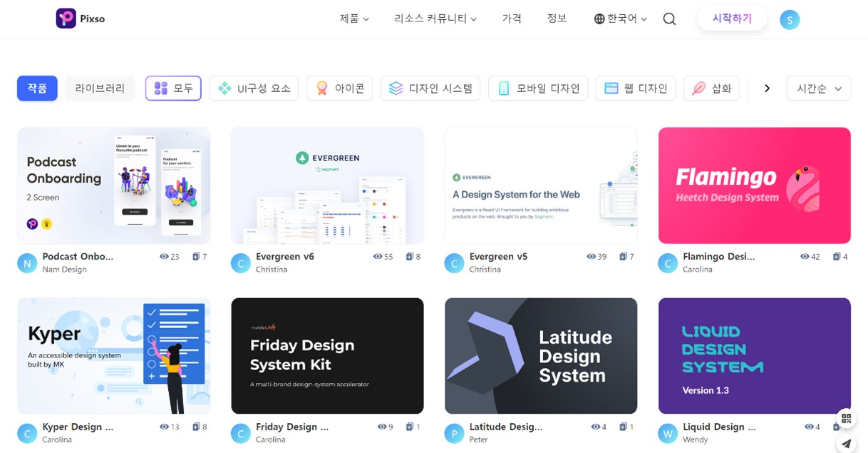Click the QR code icon
Viewport: 868px width, 453px height.
tap(846, 419)
